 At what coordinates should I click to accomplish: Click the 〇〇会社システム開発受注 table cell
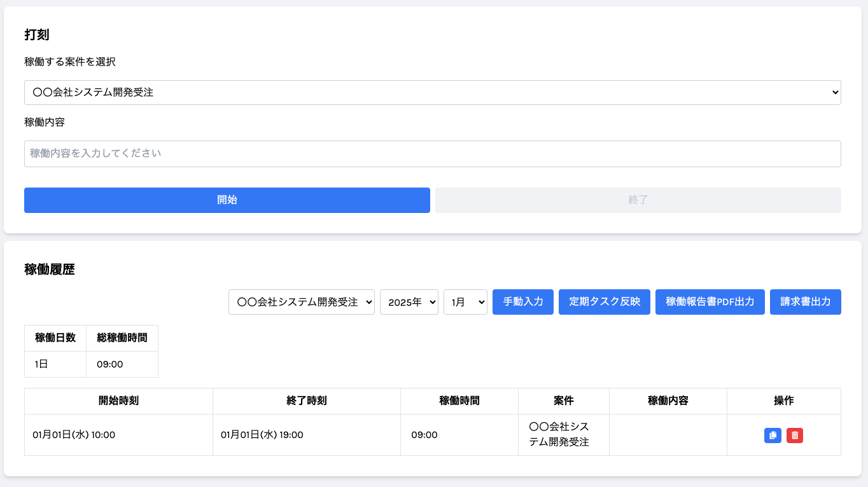564,435
